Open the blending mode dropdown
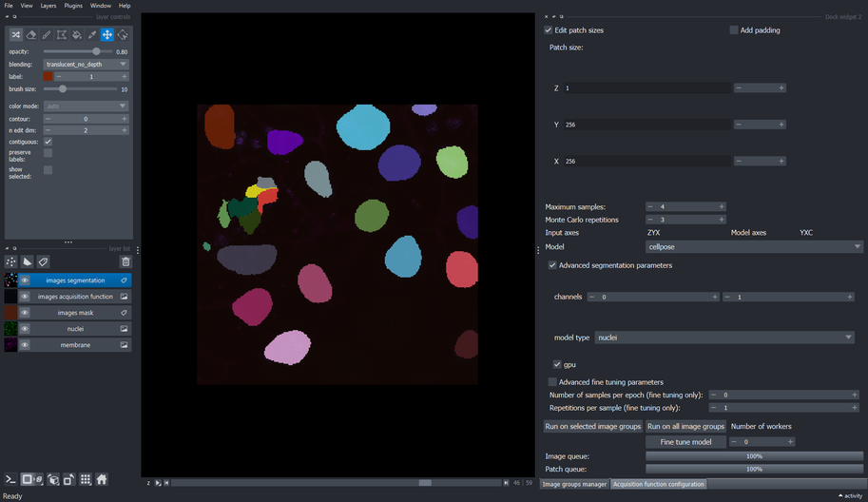Image resolution: width=868 pixels, height=502 pixels. click(86, 65)
